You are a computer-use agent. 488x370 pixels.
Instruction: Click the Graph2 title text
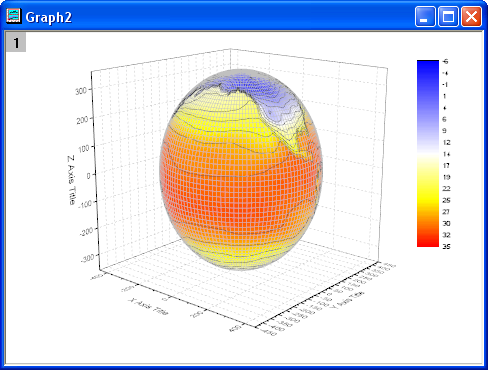tap(49, 17)
